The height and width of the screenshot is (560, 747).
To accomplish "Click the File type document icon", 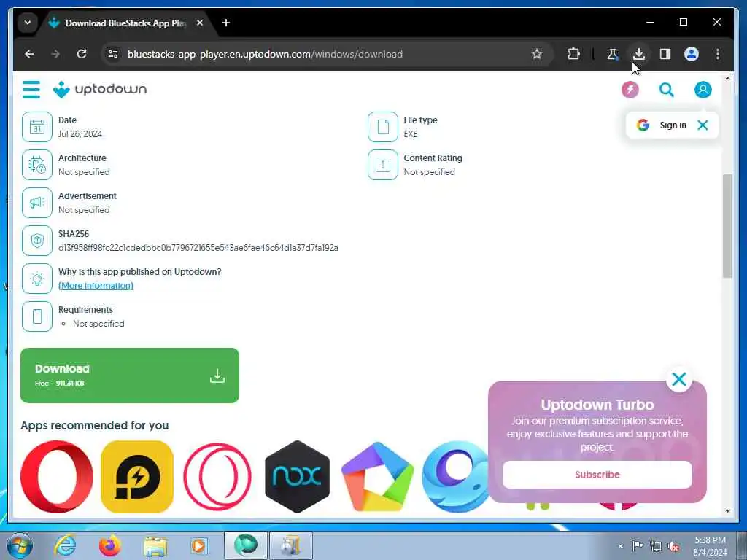I will click(x=382, y=127).
